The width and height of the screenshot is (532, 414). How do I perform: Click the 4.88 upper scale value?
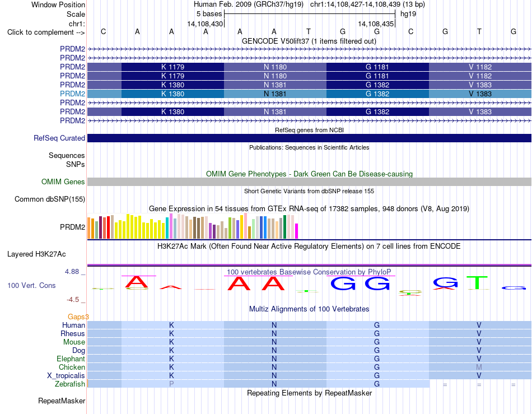coord(72,272)
